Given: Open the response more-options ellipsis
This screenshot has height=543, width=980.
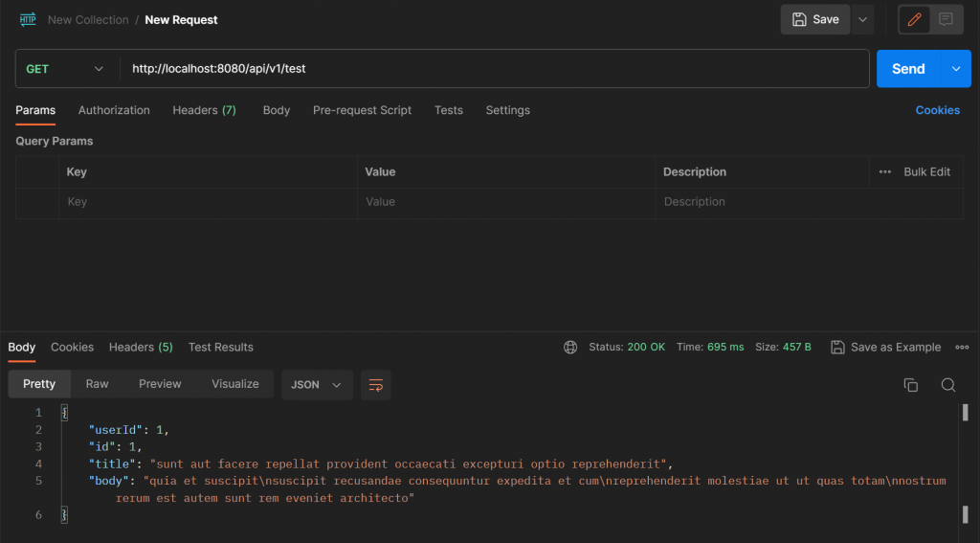Looking at the screenshot, I should click(962, 347).
